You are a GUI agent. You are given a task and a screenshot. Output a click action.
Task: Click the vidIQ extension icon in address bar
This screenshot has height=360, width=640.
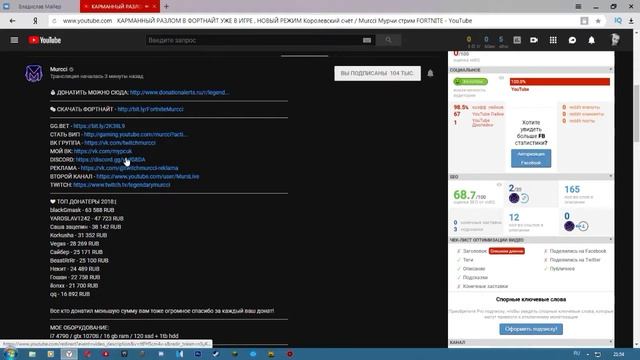click(x=618, y=21)
